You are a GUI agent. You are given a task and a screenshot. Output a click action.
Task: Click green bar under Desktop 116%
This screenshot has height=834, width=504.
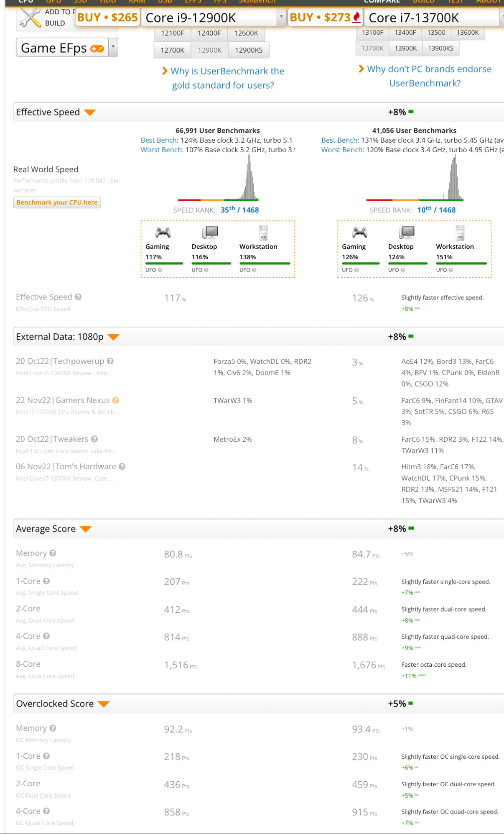211,264
